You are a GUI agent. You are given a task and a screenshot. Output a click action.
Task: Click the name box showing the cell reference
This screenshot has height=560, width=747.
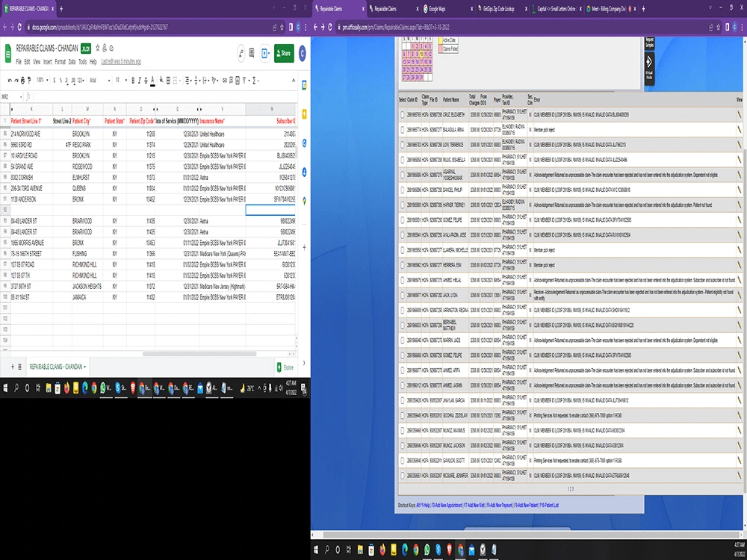click(x=10, y=96)
